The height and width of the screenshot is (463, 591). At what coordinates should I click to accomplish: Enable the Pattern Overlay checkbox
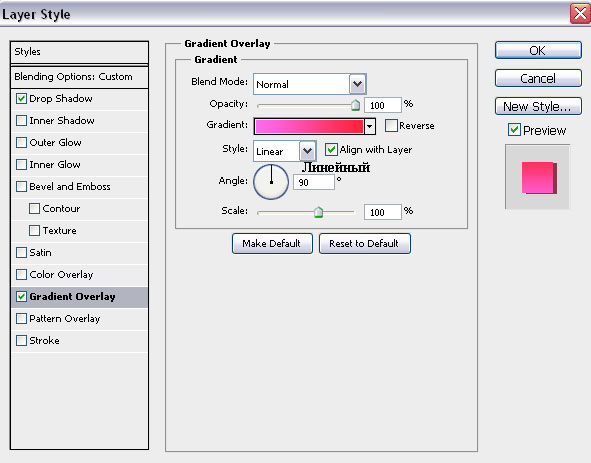click(x=21, y=319)
